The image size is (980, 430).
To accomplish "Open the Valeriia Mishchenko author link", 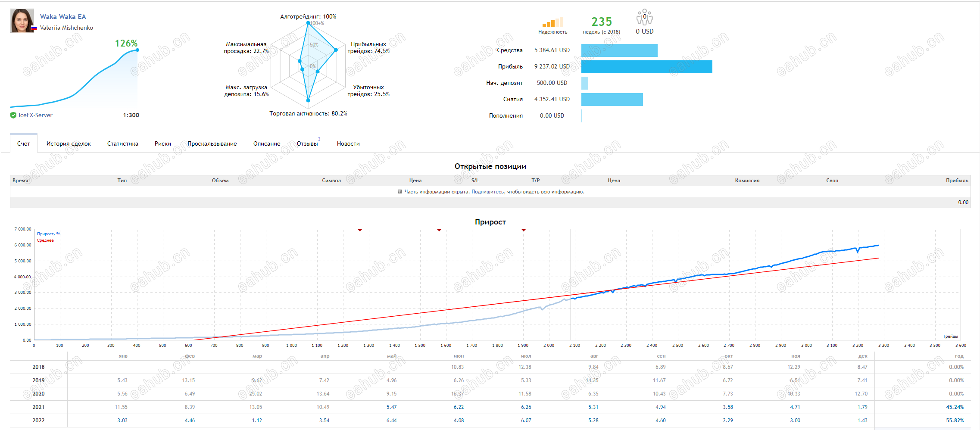I will click(66, 28).
